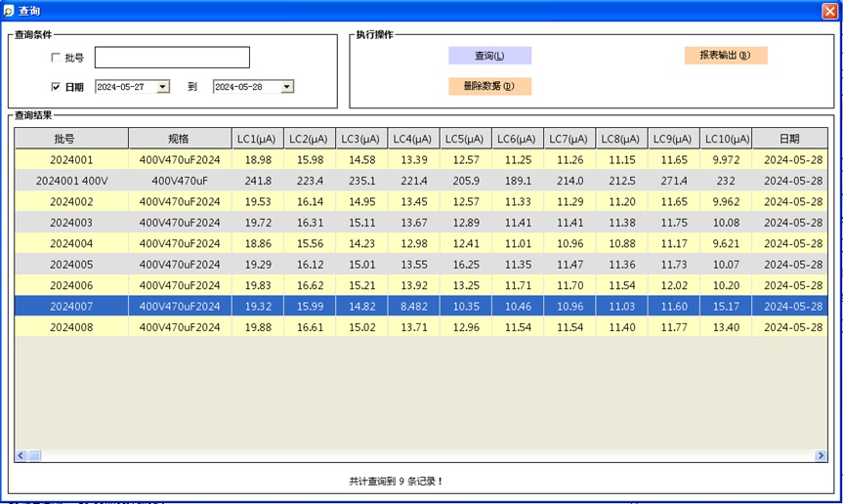This screenshot has height=504, width=843.
Task: Open the end date dropdown 2024-05-28
Action: tap(286, 87)
